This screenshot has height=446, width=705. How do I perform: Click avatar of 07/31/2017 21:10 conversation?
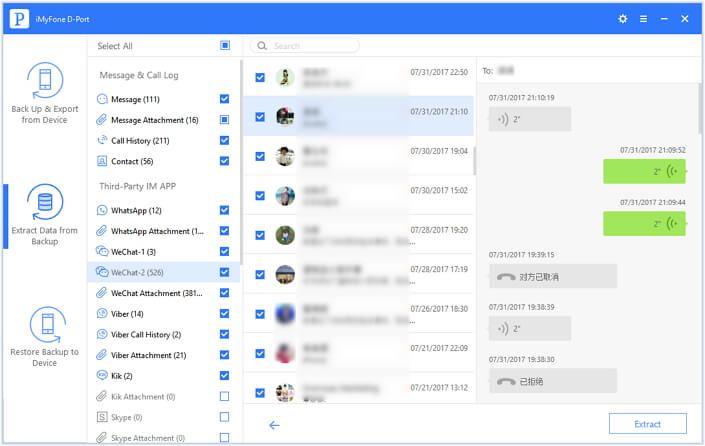tap(285, 116)
